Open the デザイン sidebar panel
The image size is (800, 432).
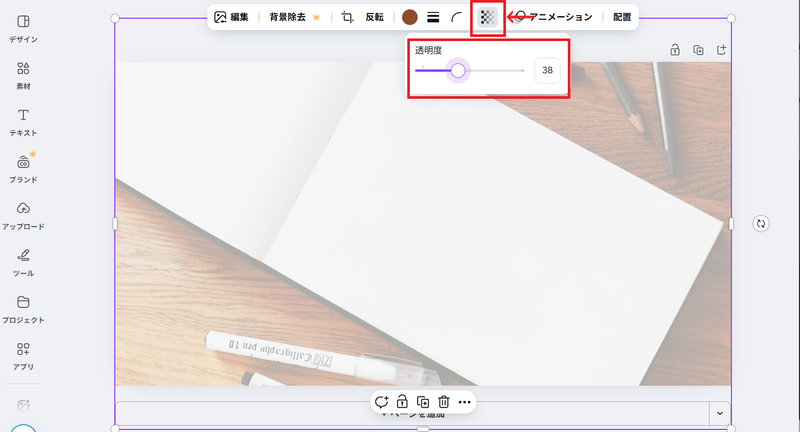click(x=23, y=29)
